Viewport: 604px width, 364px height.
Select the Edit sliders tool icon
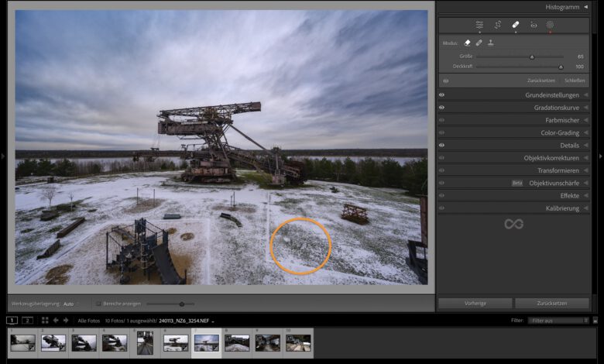(x=479, y=25)
